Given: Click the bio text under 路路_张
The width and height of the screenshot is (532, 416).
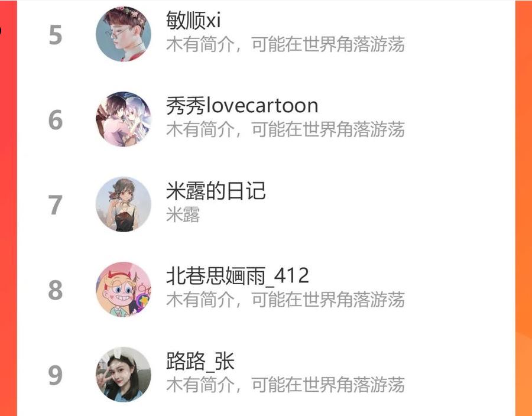Looking at the screenshot, I should (x=286, y=385).
